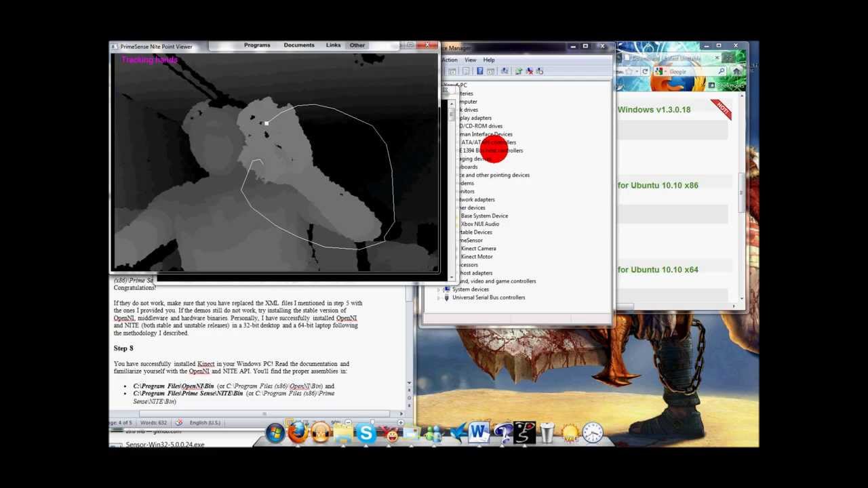Open the Links tab on the top bar
The image size is (868, 488).
click(333, 45)
